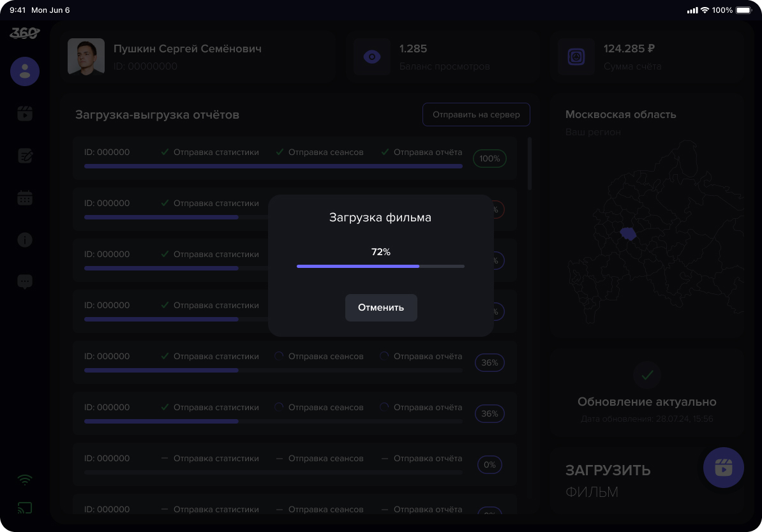Cancel the film upload with Отменить
762x532 pixels.
381,307
